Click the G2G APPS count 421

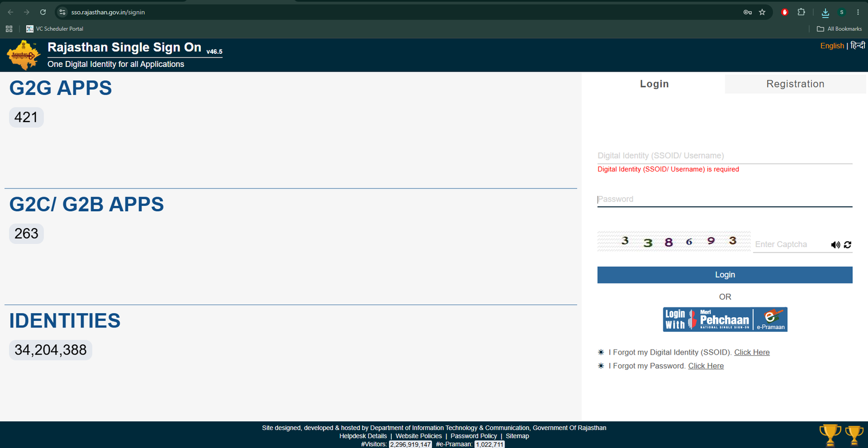26,117
